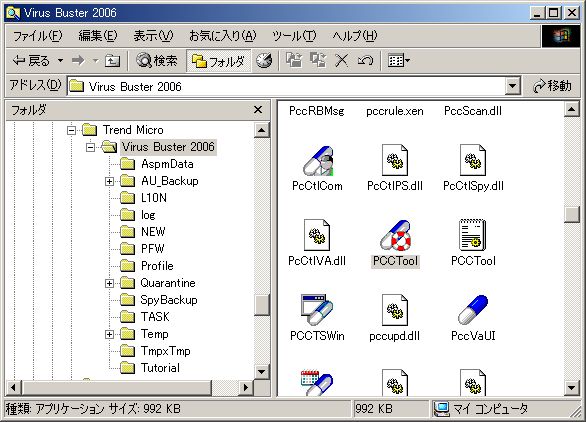Open the ヘルプ(H) menu

tap(355, 36)
